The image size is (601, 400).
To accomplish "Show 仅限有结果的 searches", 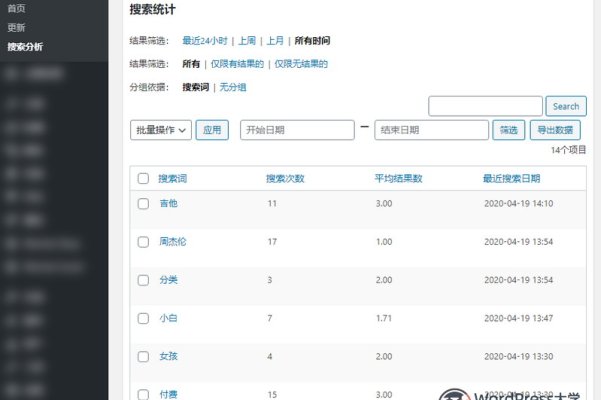I will tap(237, 64).
